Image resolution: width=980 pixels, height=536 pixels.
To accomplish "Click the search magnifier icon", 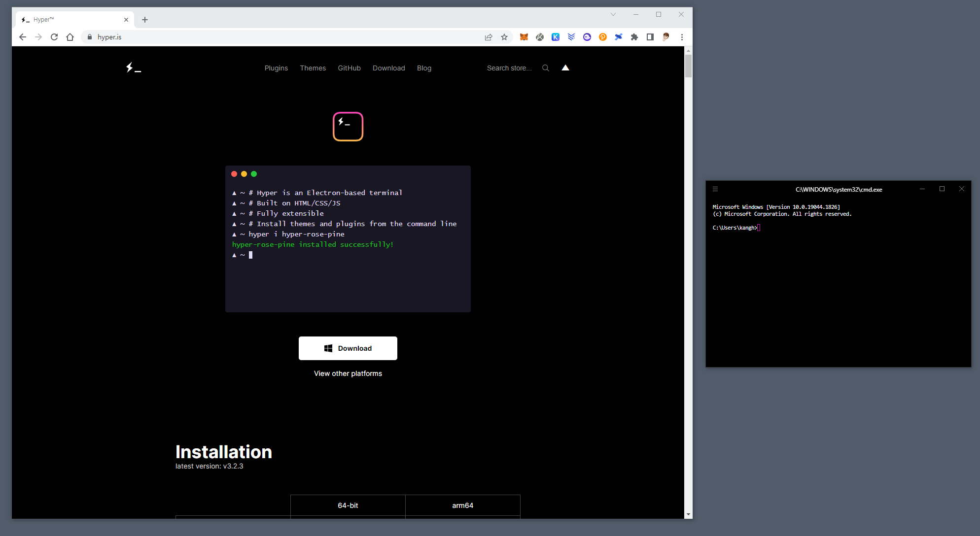I will tap(545, 68).
